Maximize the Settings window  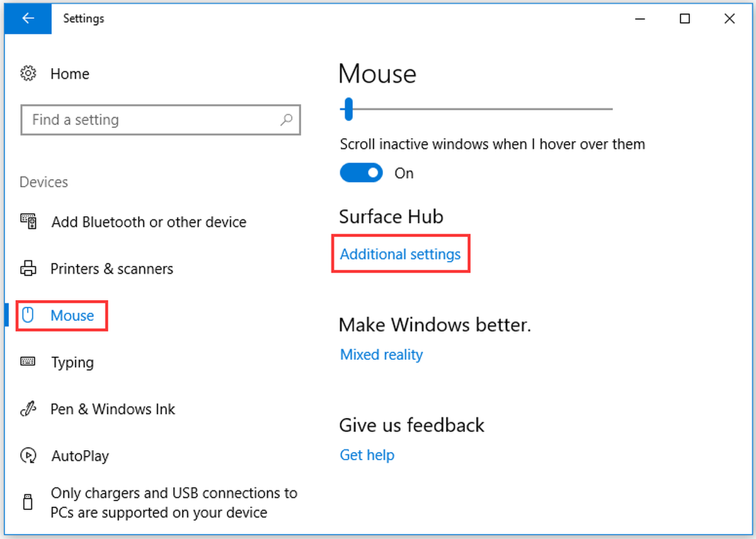point(685,19)
